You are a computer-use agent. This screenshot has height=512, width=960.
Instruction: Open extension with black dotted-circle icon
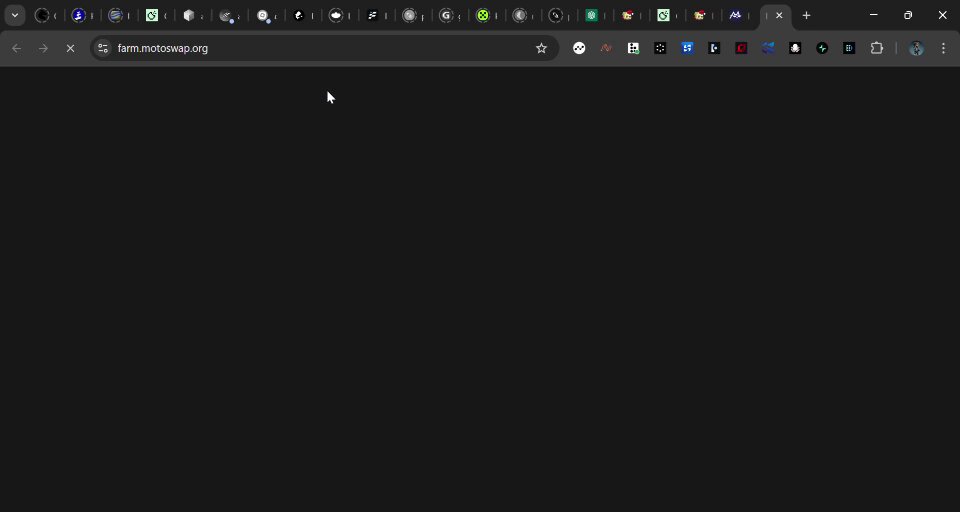pos(660,48)
